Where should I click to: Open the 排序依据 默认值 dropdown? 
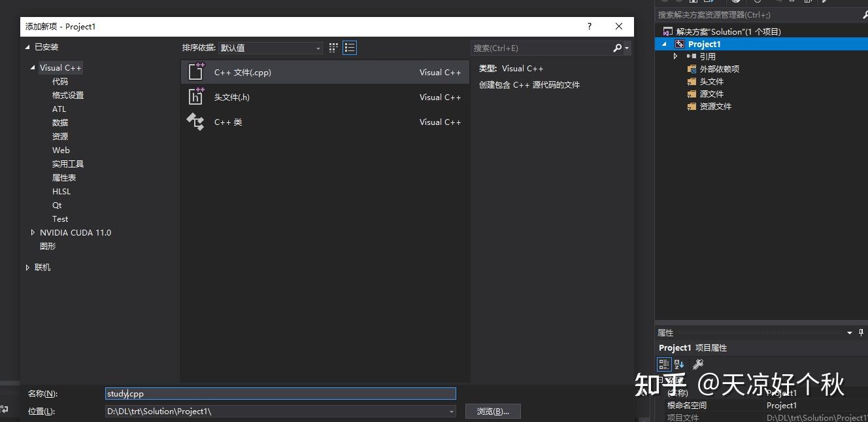[x=318, y=47]
